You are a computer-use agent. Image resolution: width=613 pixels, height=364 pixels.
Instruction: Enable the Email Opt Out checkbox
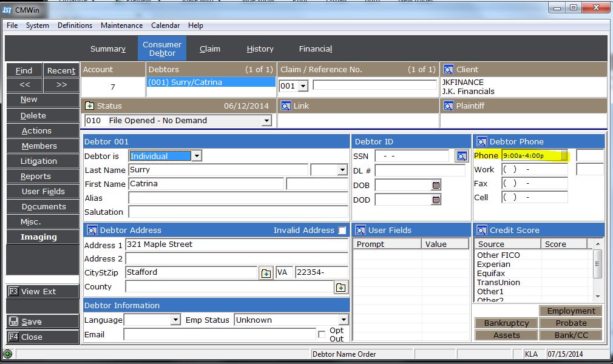321,335
